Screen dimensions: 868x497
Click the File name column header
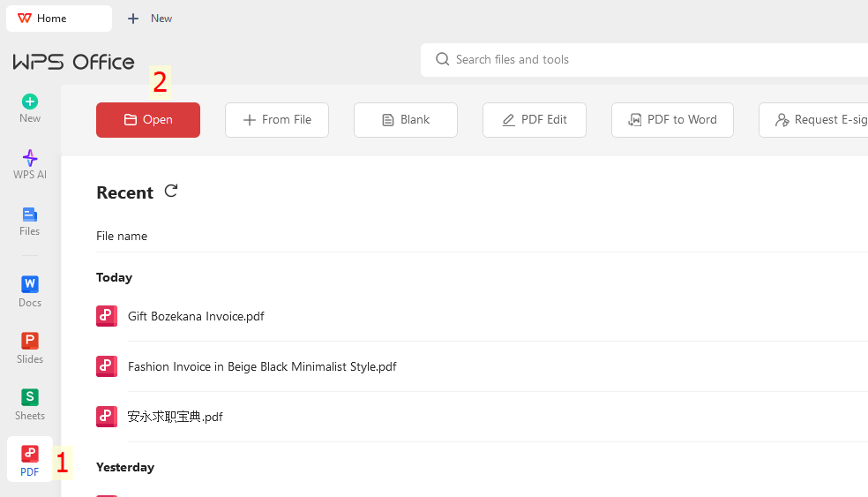click(122, 236)
